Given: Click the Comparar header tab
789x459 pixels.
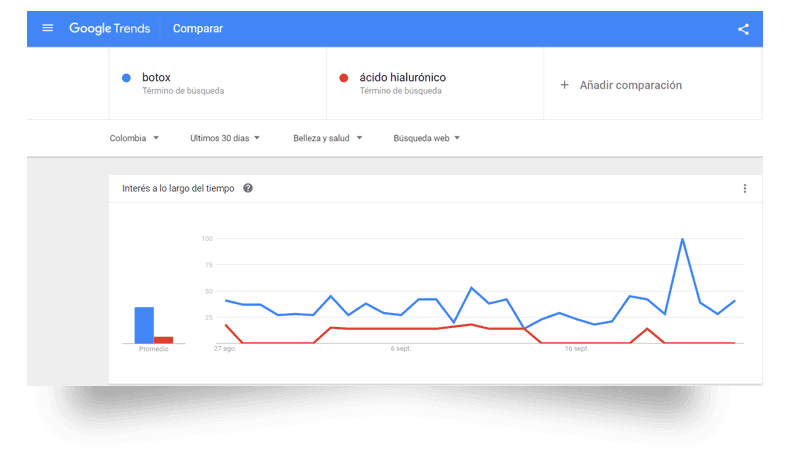Looking at the screenshot, I should coord(198,28).
